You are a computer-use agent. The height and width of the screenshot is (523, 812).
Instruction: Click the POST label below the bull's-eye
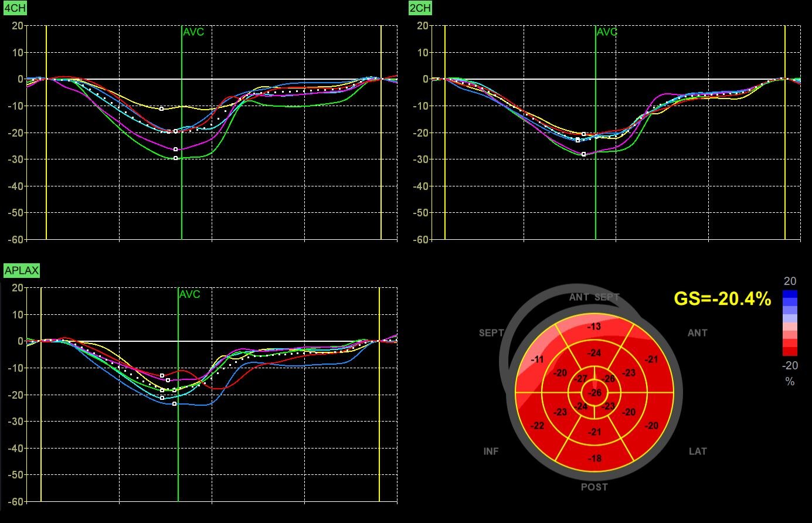coord(594,487)
